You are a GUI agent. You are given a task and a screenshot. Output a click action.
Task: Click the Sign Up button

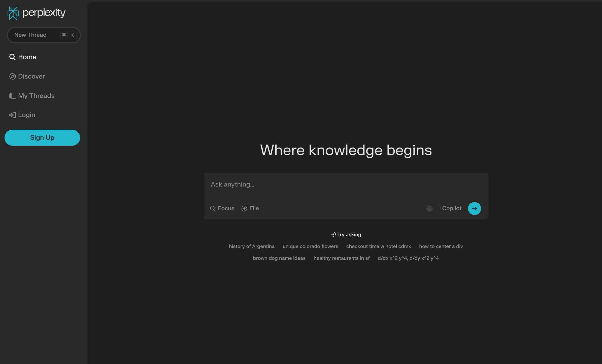[x=42, y=137]
